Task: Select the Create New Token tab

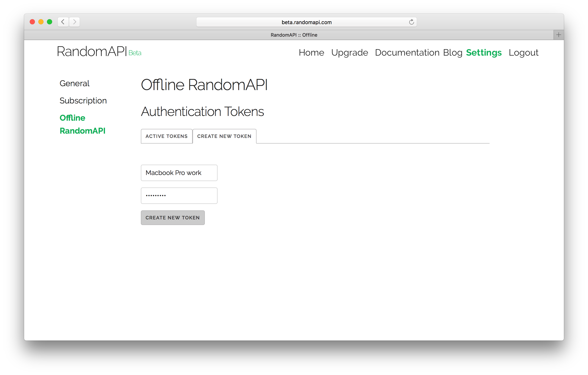Action: click(224, 136)
